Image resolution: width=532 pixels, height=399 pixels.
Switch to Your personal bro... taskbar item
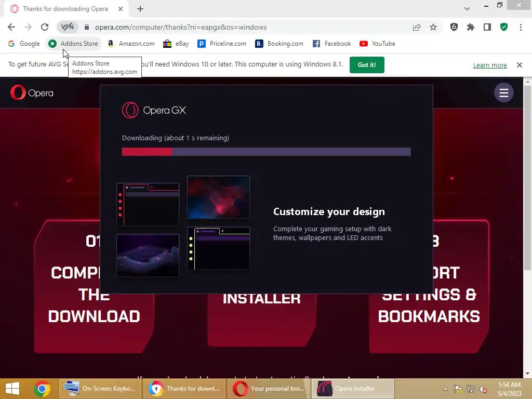(x=269, y=389)
